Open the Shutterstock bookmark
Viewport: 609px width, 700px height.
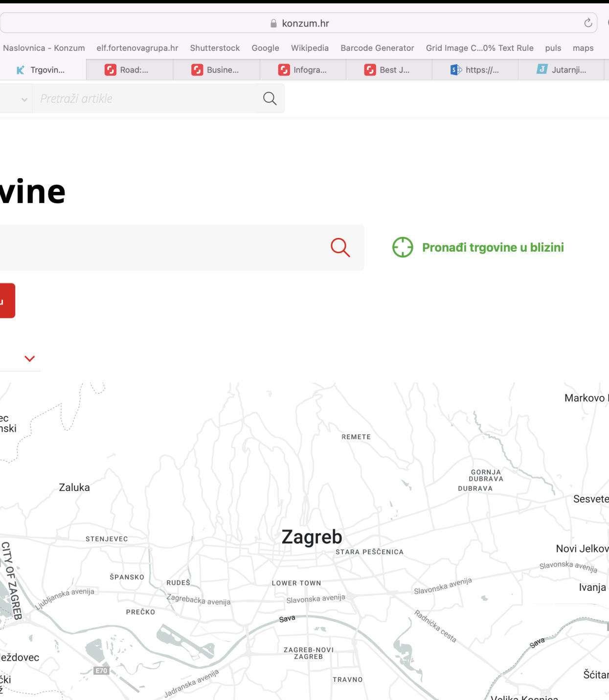(215, 48)
